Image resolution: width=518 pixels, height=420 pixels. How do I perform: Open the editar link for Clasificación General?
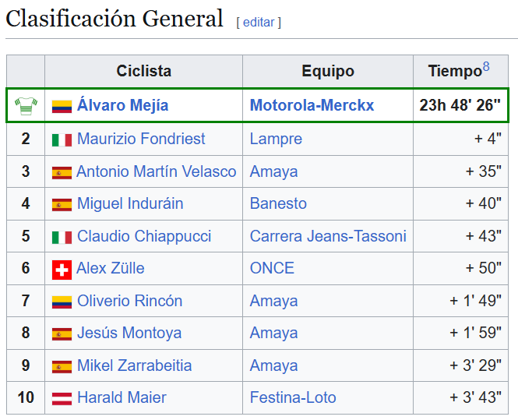click(259, 23)
